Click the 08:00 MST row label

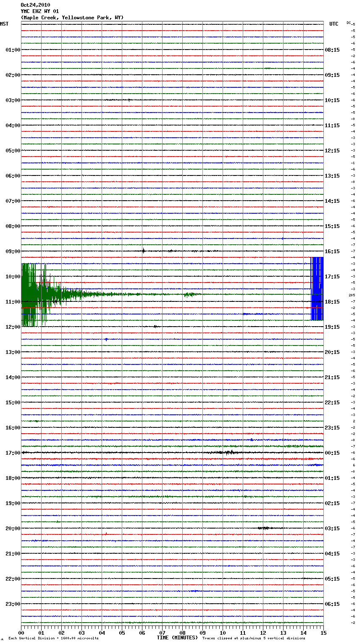[x=13, y=226]
